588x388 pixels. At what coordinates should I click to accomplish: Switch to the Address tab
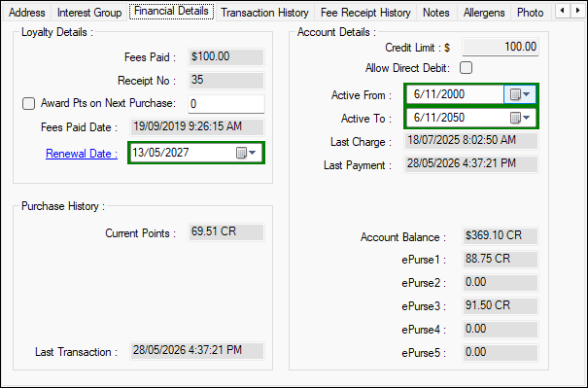coord(26,13)
